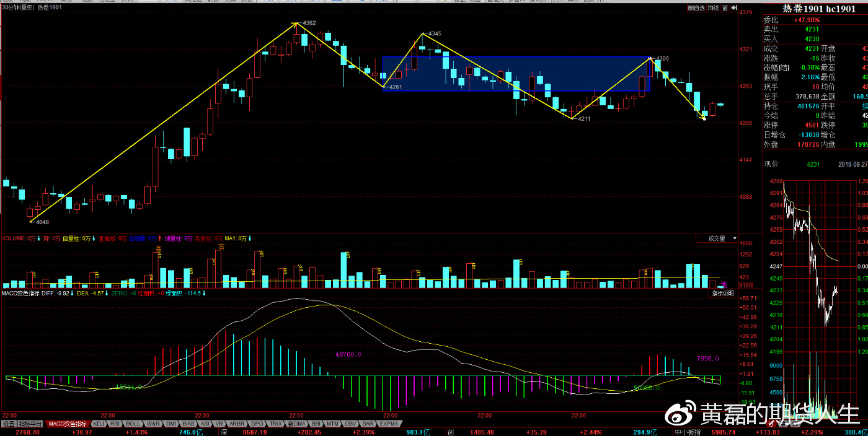Click the 30分钟(复权) 热卷1901 chart label
The image size is (868, 436).
click(32, 7)
